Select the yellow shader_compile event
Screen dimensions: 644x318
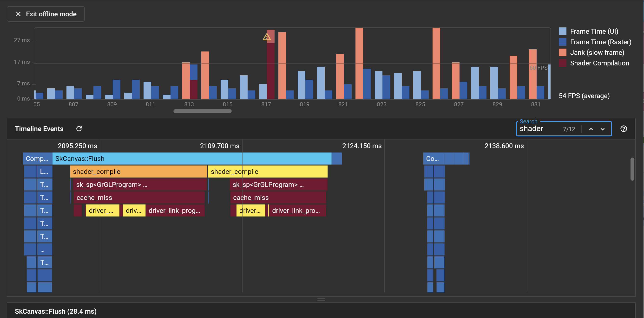[x=268, y=172]
